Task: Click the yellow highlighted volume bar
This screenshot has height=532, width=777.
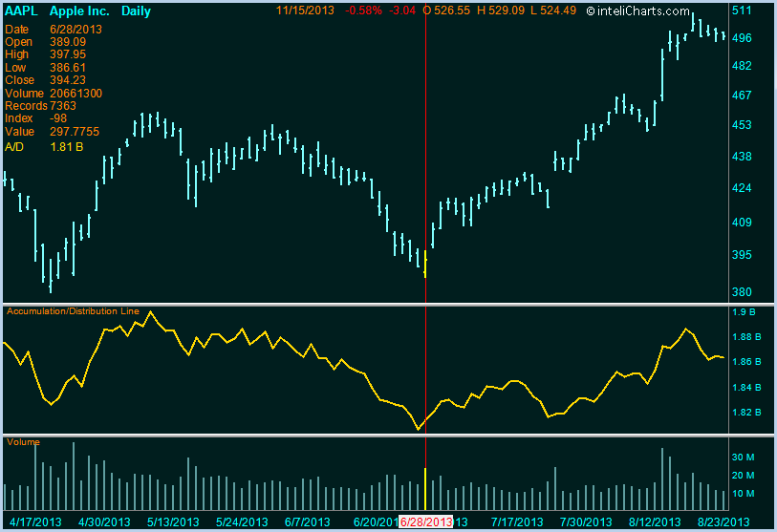Action: click(x=425, y=489)
